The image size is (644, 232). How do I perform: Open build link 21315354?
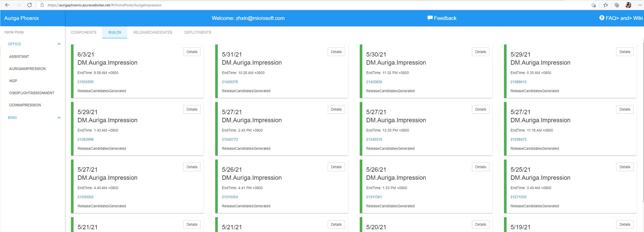click(x=230, y=197)
